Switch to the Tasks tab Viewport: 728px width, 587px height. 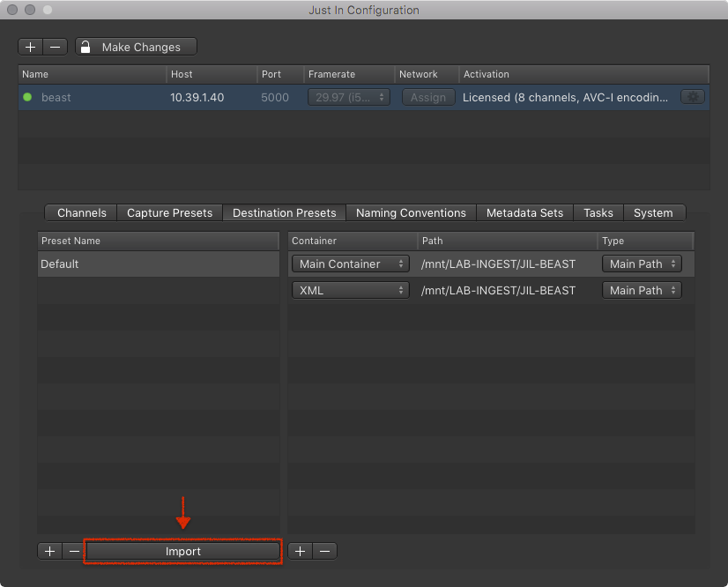(598, 212)
